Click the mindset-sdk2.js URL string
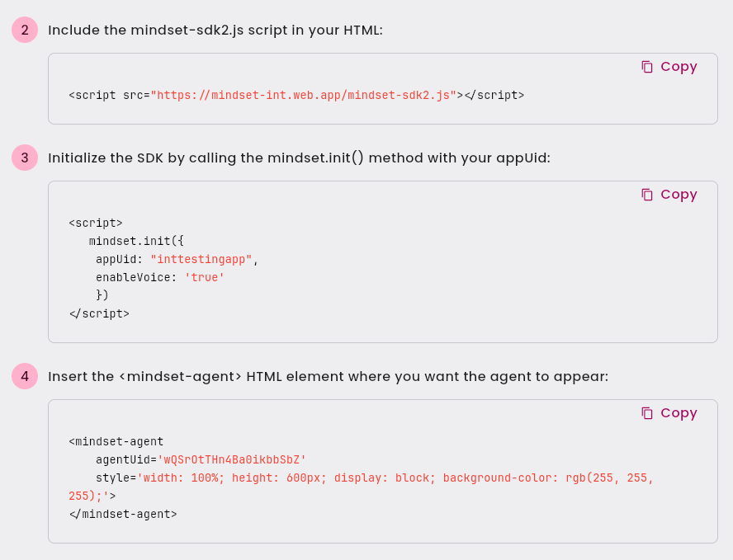Image resolution: width=733 pixels, height=560 pixels. point(304,96)
